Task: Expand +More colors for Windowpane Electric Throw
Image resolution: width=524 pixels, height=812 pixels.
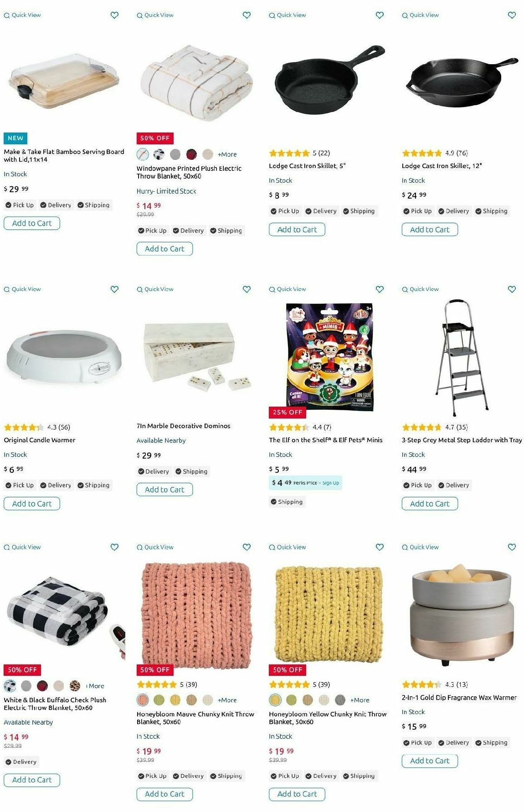Action: [x=227, y=154]
